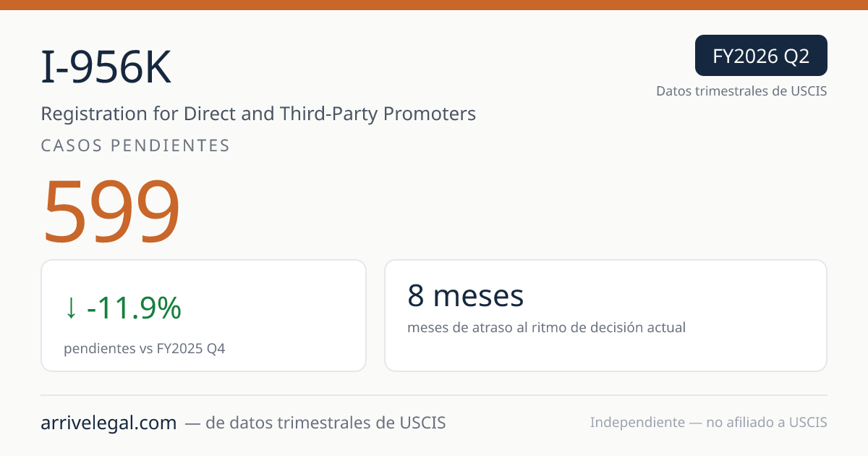
Task: Click the horizontal divider above the footer
Action: [434, 395]
